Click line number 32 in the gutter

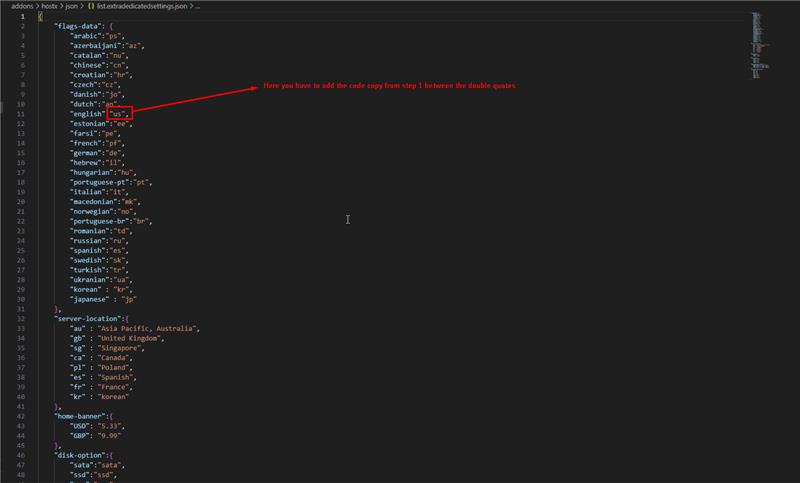(21, 319)
